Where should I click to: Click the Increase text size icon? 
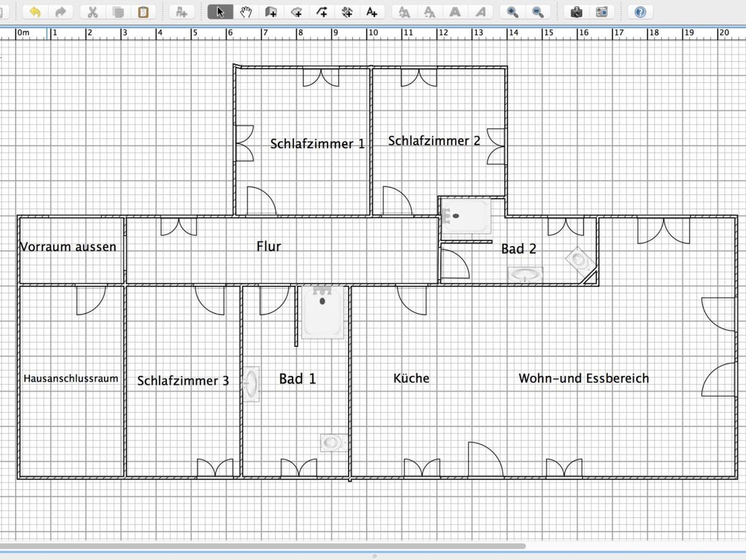point(404,12)
